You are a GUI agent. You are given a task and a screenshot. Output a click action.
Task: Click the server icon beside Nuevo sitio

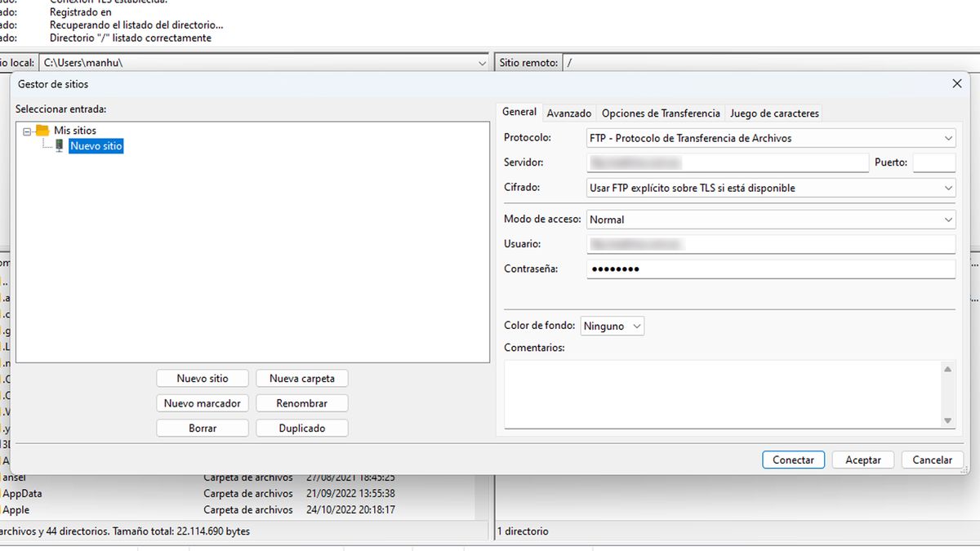58,145
